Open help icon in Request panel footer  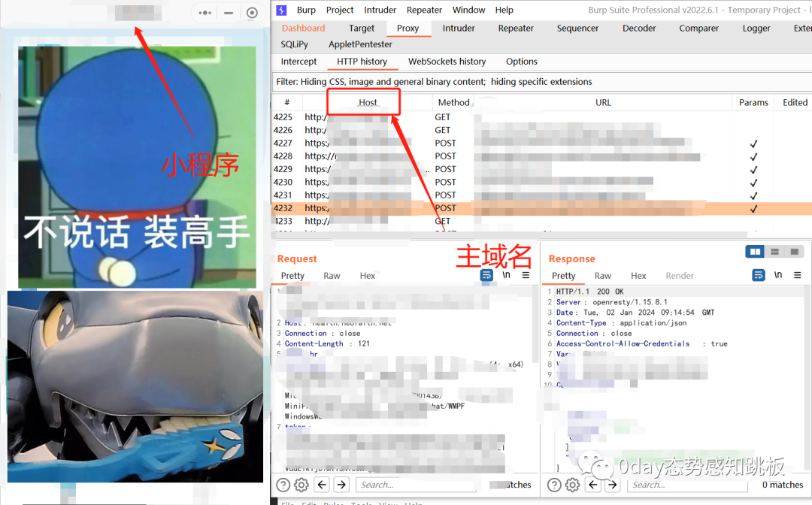pyautogui.click(x=283, y=485)
